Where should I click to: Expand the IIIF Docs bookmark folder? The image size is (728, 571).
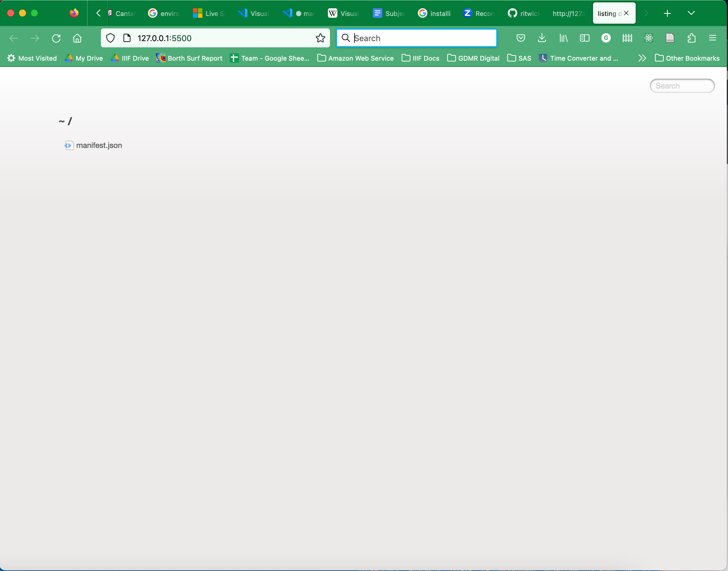pos(420,58)
